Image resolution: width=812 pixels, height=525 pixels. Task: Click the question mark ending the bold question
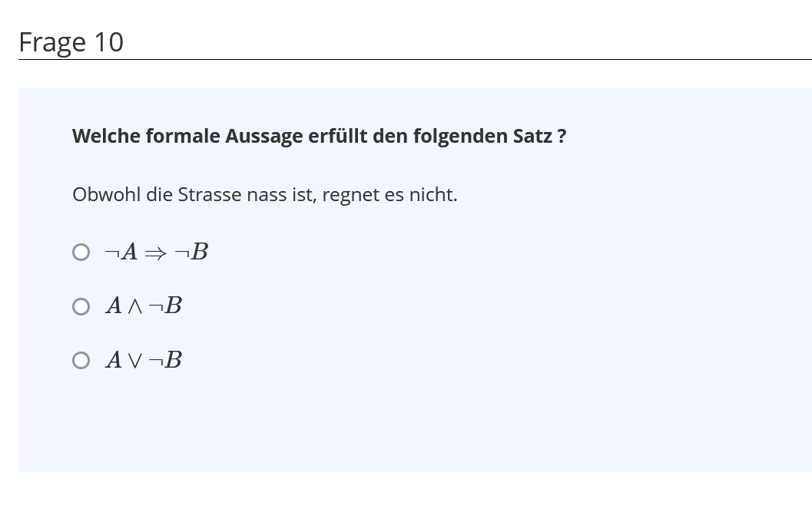[562, 136]
